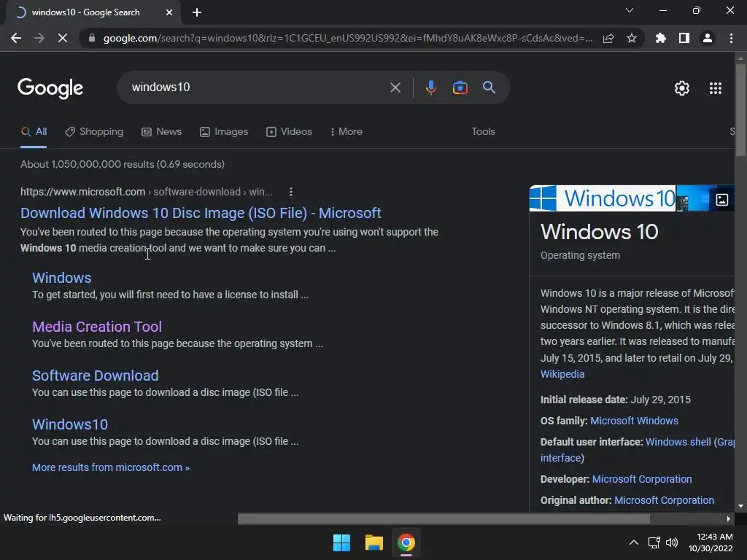Image resolution: width=747 pixels, height=560 pixels.
Task: Switch to the Images tab
Action: pos(224,132)
